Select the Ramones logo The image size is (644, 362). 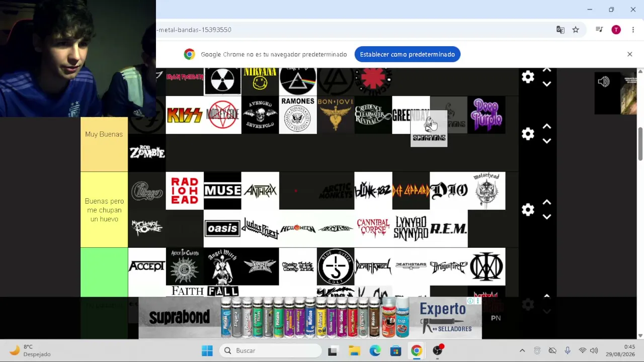pyautogui.click(x=298, y=115)
